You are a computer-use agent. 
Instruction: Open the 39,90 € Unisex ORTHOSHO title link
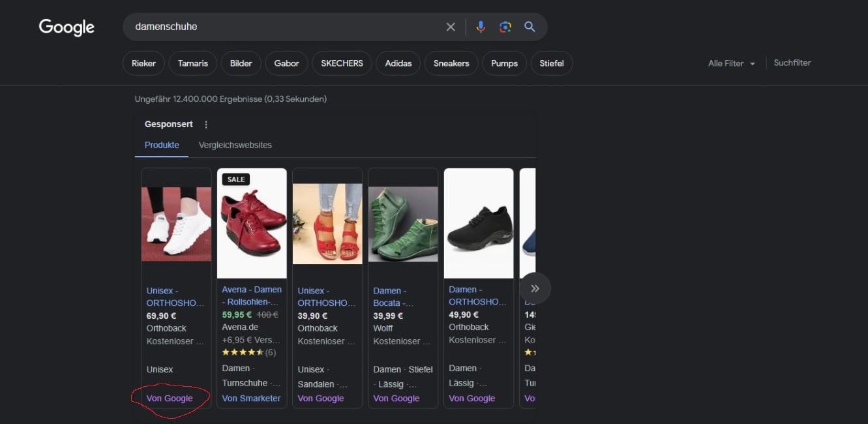click(x=327, y=297)
